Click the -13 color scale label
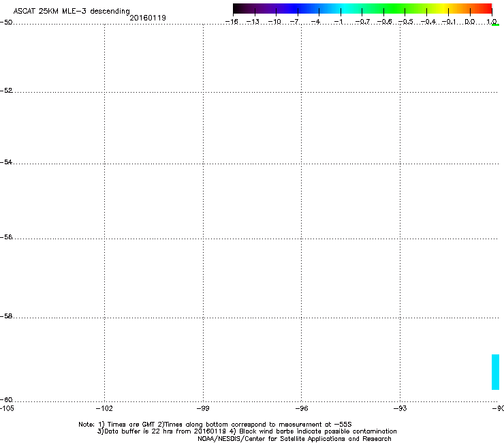504x443 pixels. (253, 22)
